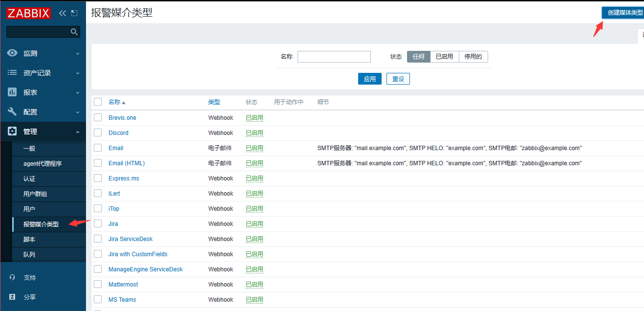
Task: Select 任何 status filter
Action: click(419, 57)
